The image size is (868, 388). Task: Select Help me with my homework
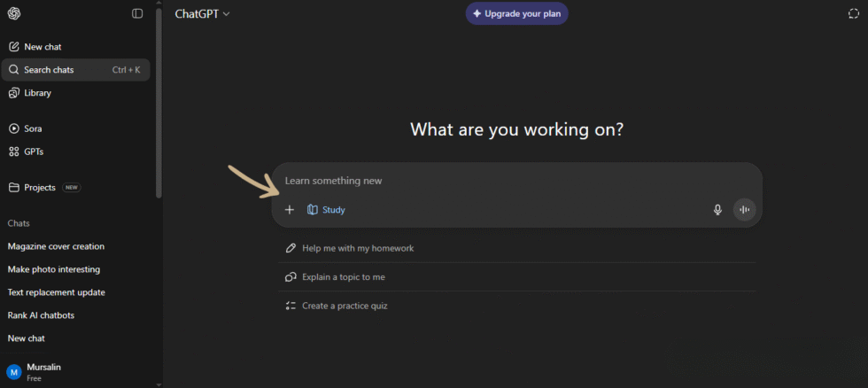pos(358,248)
